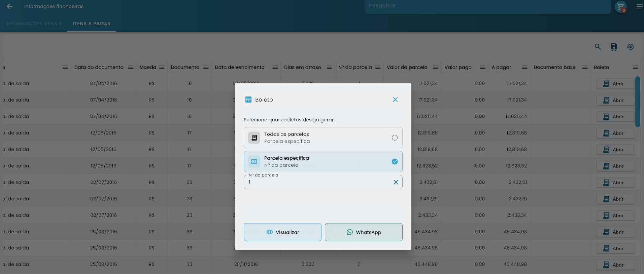Sort by the Valor da parcela header
This screenshot has width=644, height=274.
click(x=407, y=67)
